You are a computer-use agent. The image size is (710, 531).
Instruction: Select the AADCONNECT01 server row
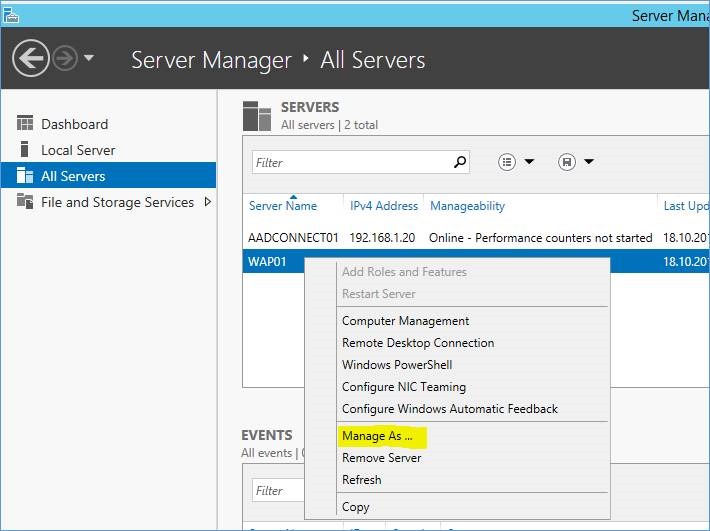click(x=476, y=238)
